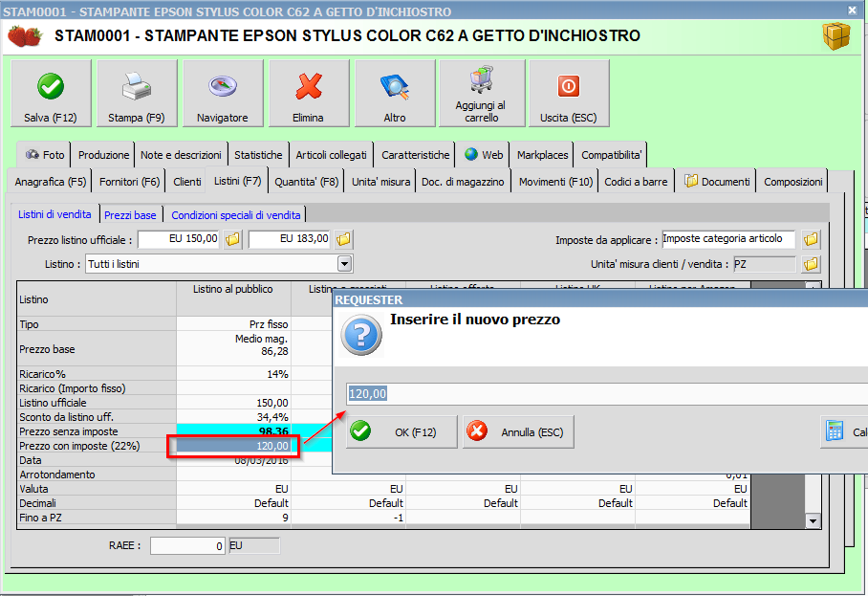Click the Prz fisso cell in Tipo row
The height and width of the screenshot is (596, 868).
[233, 324]
